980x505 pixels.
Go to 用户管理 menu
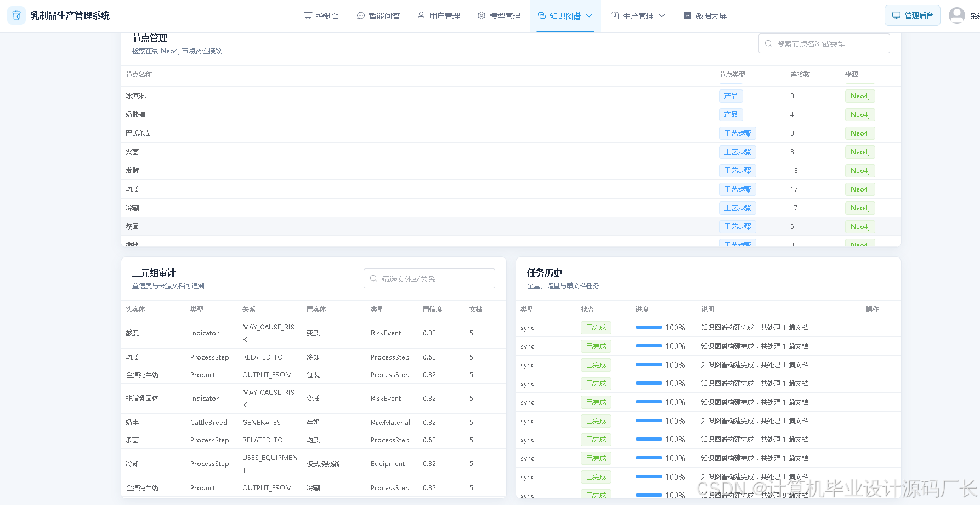439,15
